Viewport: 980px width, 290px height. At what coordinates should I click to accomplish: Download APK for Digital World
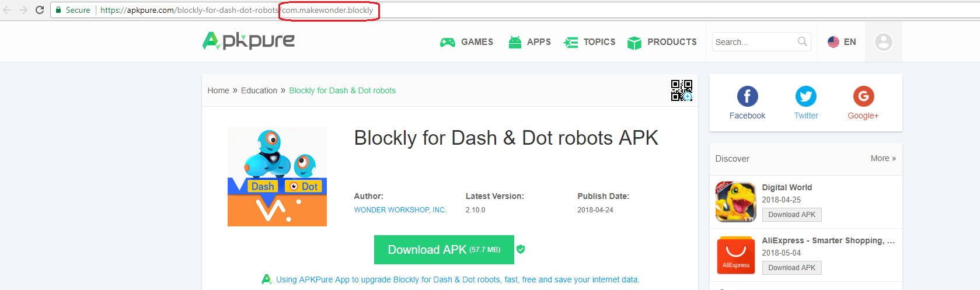[x=791, y=215]
